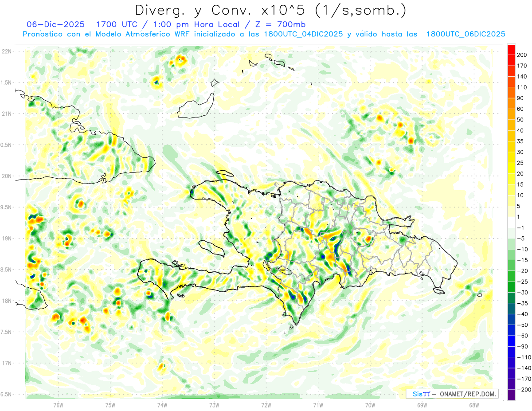The image size is (532, 411).
Task: Click the '-30' color scale label
Action: click(x=522, y=293)
